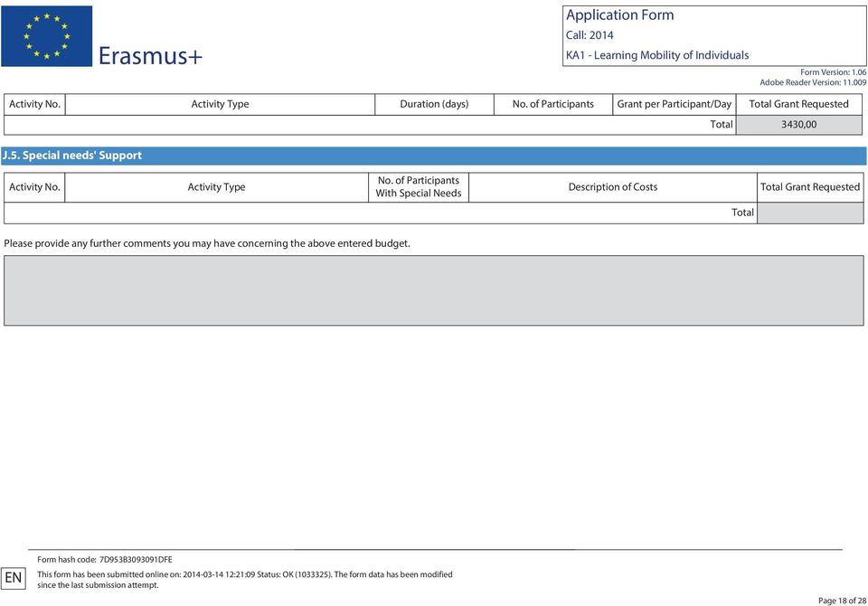Click the Adobe Reader Version: 11.009 text
Screen dimensions: 868x606
pos(813,82)
